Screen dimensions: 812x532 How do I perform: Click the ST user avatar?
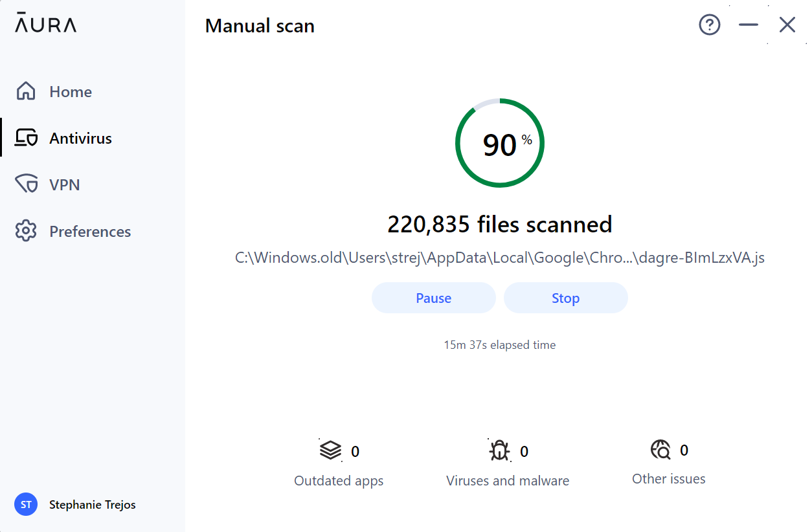point(26,505)
